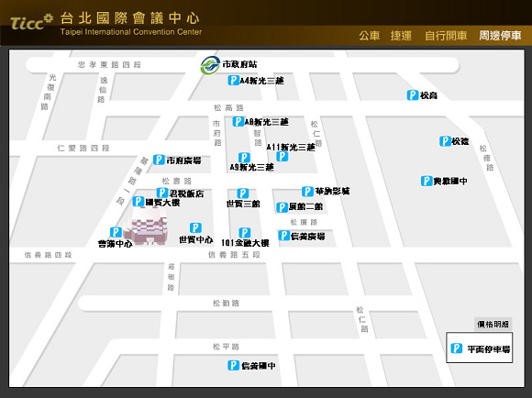Screen dimensions: 532x398
Task: Open the 公車 bus tab
Action: pyautogui.click(x=369, y=35)
